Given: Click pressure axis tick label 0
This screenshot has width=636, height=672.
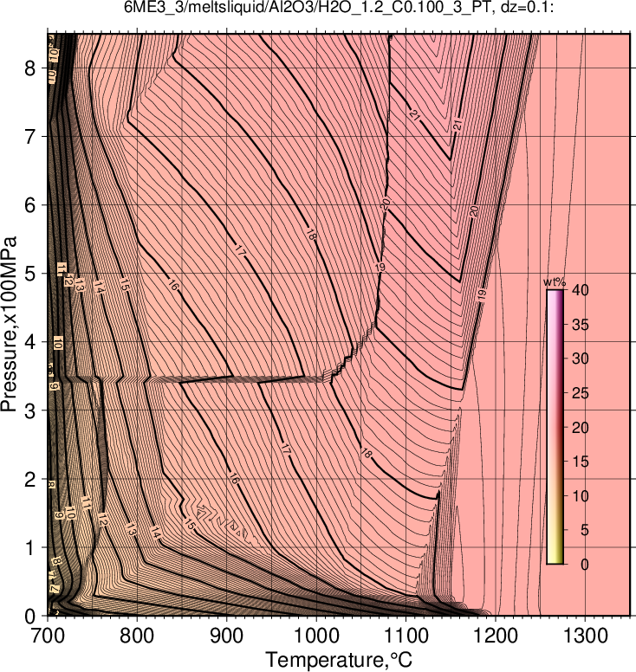Looking at the screenshot, I should (x=30, y=617).
